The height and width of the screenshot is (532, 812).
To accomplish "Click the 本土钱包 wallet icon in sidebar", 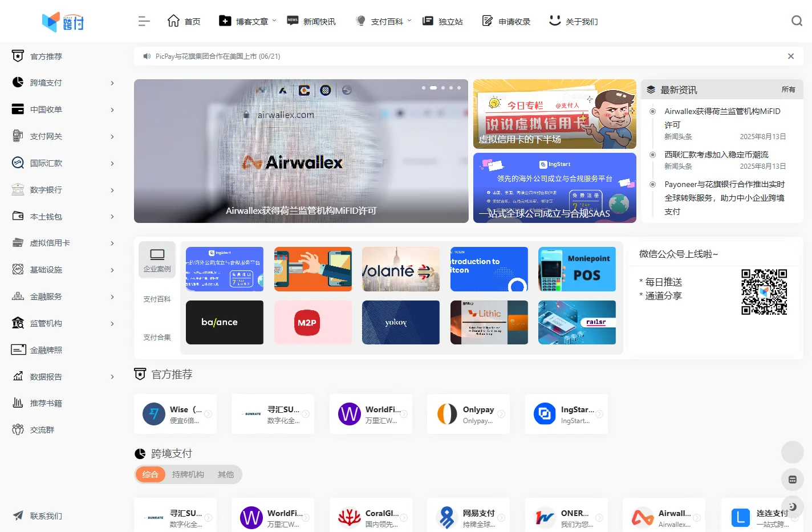I will [x=18, y=216].
